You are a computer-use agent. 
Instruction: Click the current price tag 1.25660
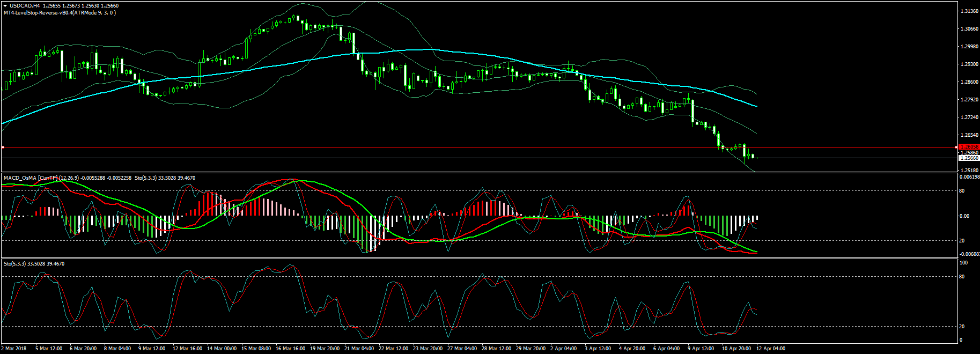click(969, 158)
